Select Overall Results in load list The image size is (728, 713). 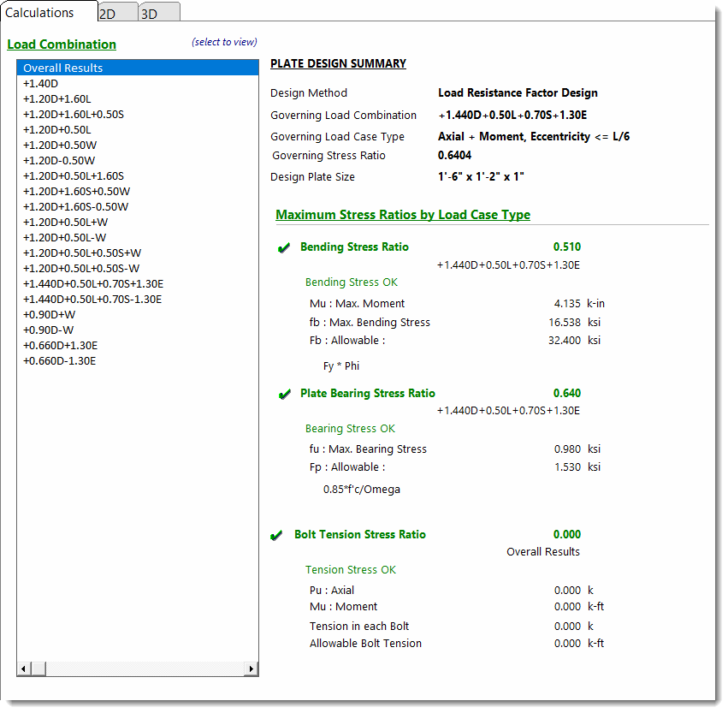[62, 68]
